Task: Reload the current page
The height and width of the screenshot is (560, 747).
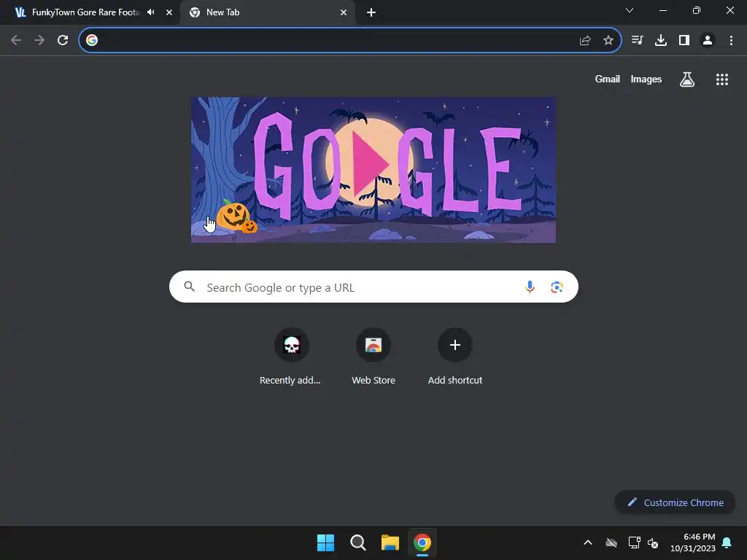Action: [63, 41]
